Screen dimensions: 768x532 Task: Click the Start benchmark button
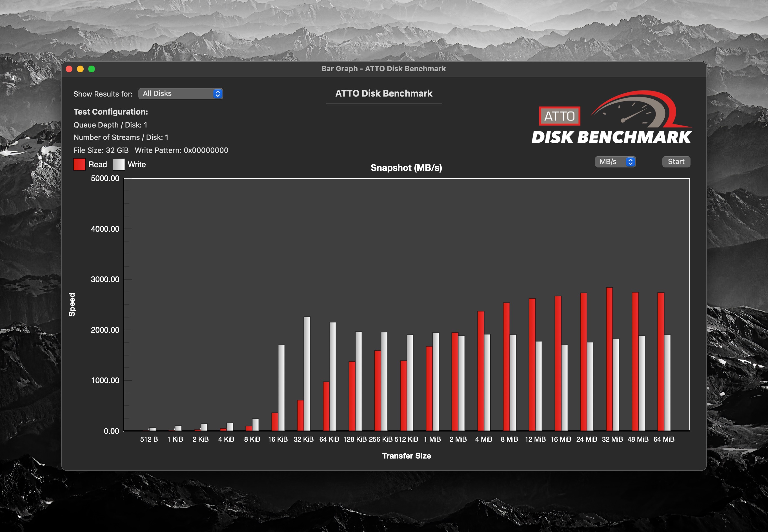tap(676, 162)
